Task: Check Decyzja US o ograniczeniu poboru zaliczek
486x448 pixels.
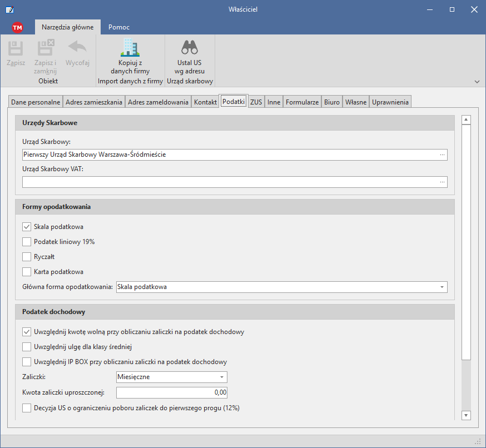Action: [27, 408]
